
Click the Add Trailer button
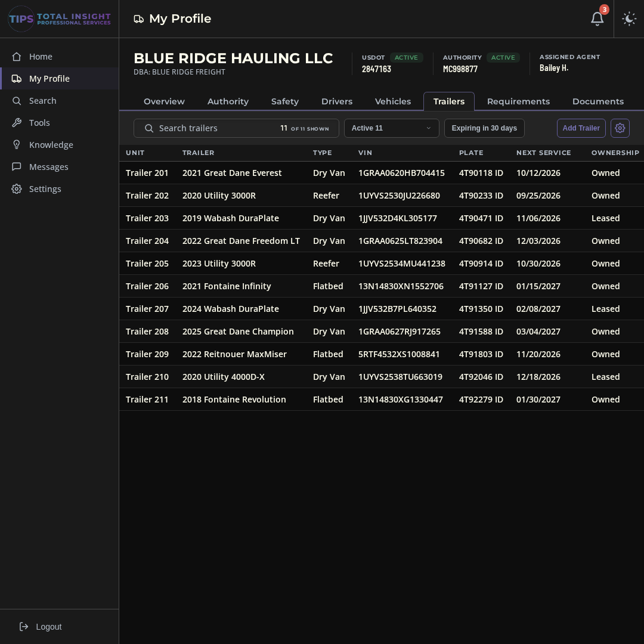[x=581, y=128]
